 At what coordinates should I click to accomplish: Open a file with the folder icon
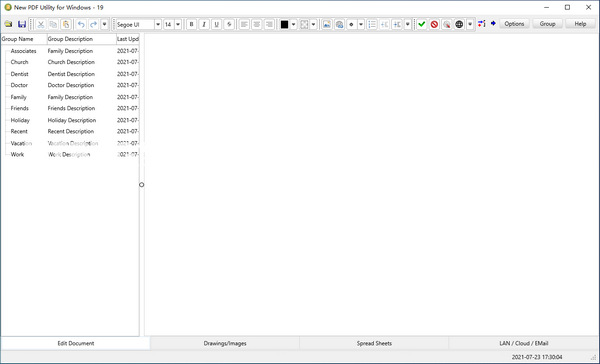click(8, 24)
